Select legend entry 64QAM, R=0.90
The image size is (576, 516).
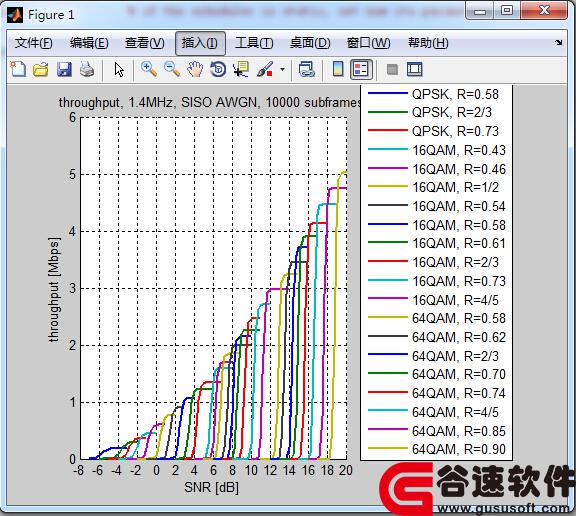[437, 449]
